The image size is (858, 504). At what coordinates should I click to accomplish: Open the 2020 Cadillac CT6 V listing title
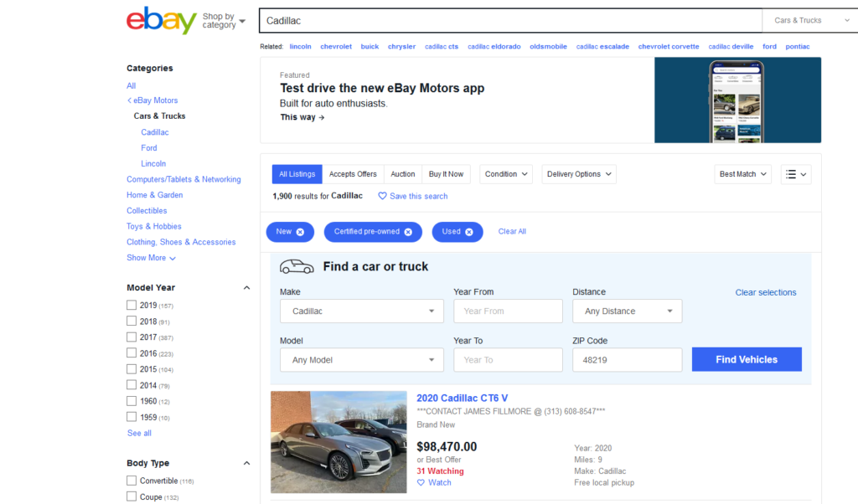click(x=463, y=398)
